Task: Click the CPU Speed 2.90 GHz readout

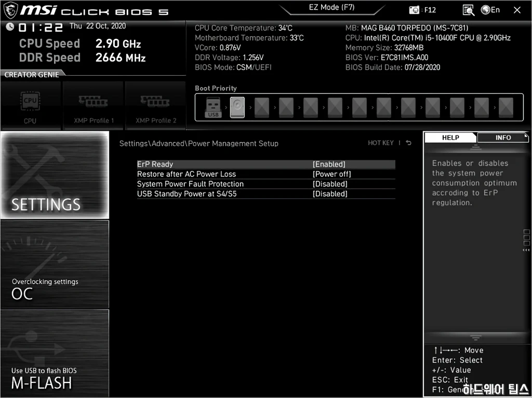Action: click(80, 44)
